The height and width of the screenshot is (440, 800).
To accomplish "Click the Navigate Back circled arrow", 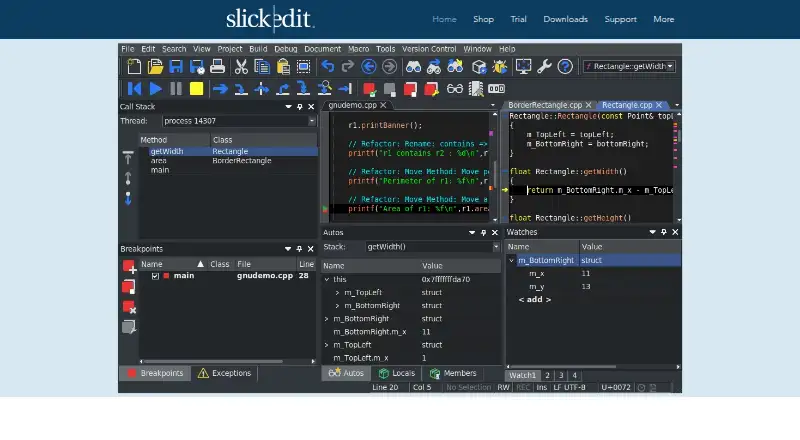I will click(368, 66).
